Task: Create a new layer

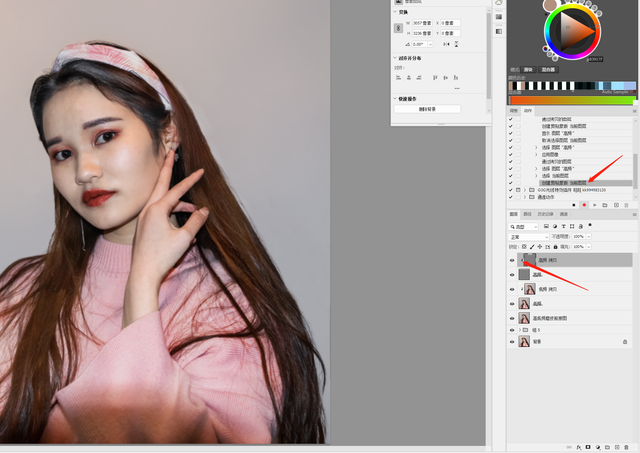Action: point(617,447)
